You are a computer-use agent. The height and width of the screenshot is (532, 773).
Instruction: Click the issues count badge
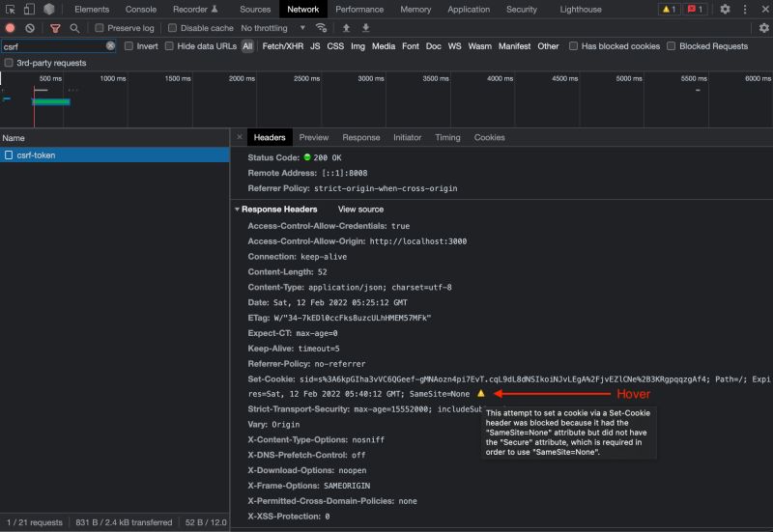tap(695, 9)
